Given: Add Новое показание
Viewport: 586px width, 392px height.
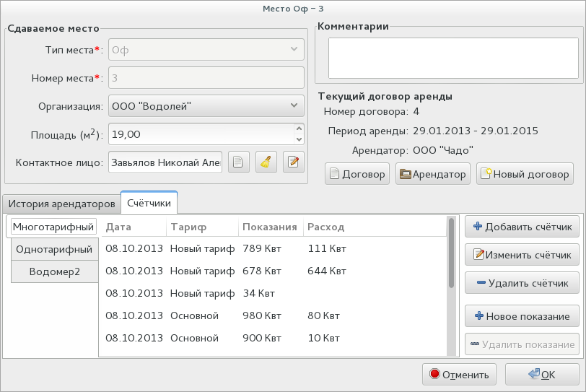Looking at the screenshot, I should point(522,316).
